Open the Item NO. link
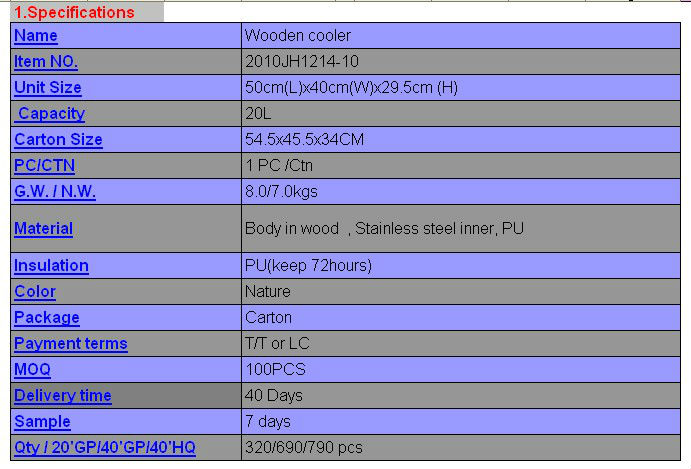The width and height of the screenshot is (691, 469). [x=46, y=62]
